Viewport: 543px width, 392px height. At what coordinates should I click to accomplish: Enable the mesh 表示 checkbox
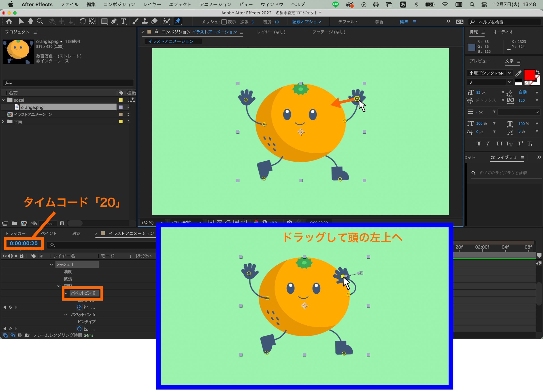[x=224, y=22]
